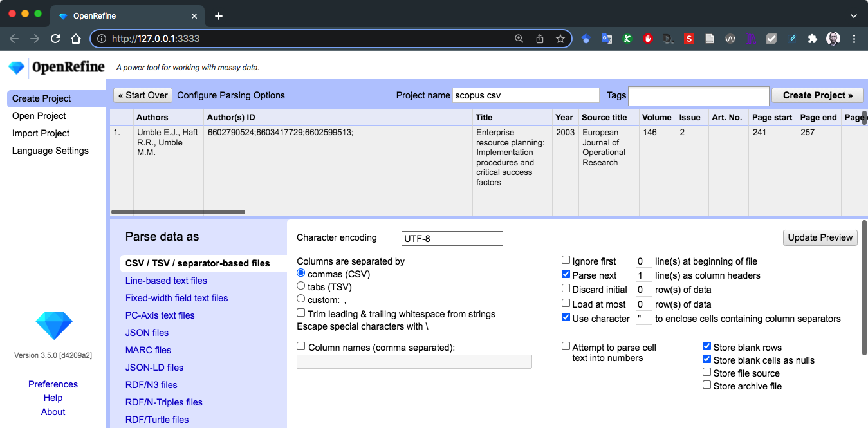Click the round wave extension icon
The height and width of the screenshot is (428, 868).
730,39
